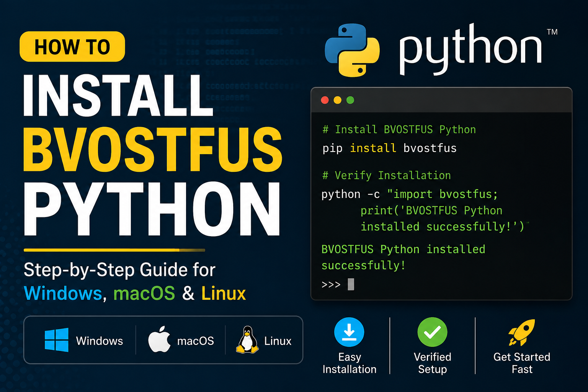Screen dimensions: 588x392
Task: Click the large white PYTHON headline
Action: click(x=152, y=209)
